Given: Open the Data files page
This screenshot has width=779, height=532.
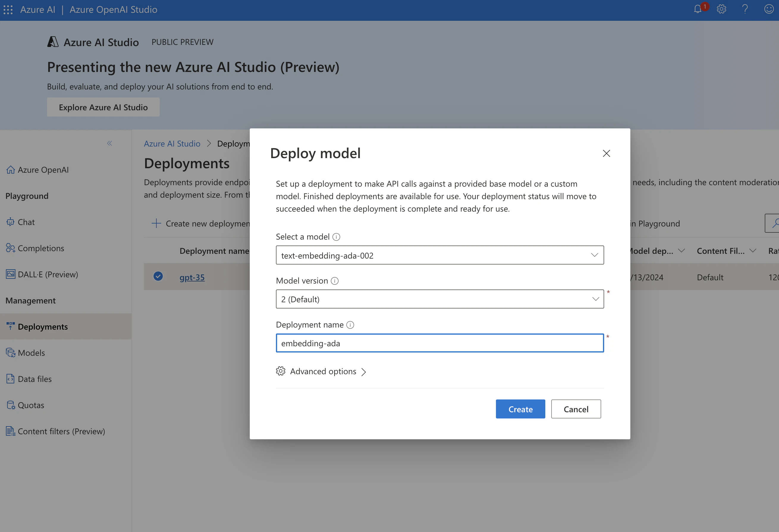Looking at the screenshot, I should click(29, 379).
